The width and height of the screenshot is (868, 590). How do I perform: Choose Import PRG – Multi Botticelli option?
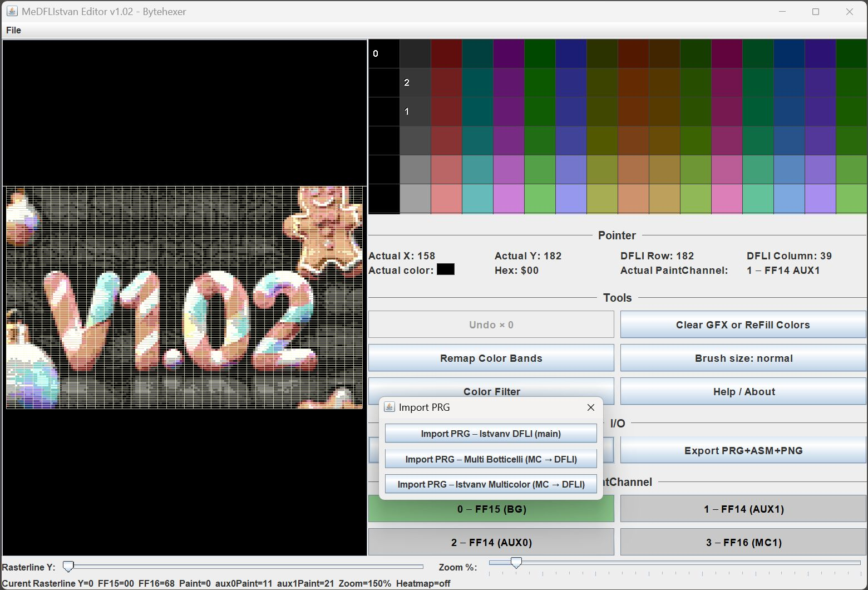[490, 459]
